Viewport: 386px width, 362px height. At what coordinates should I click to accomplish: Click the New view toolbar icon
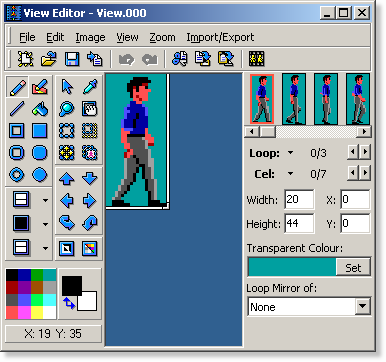pos(26,59)
